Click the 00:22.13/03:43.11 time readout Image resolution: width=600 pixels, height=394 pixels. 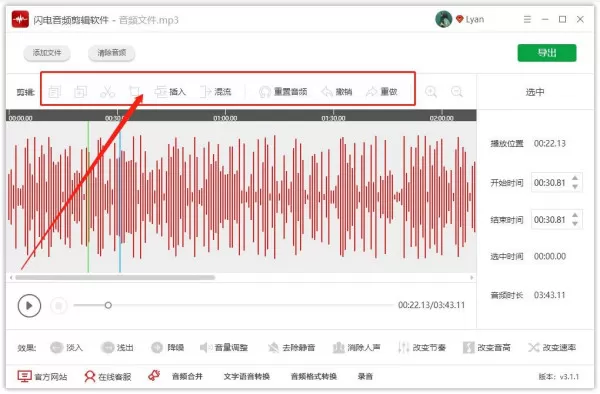point(432,305)
